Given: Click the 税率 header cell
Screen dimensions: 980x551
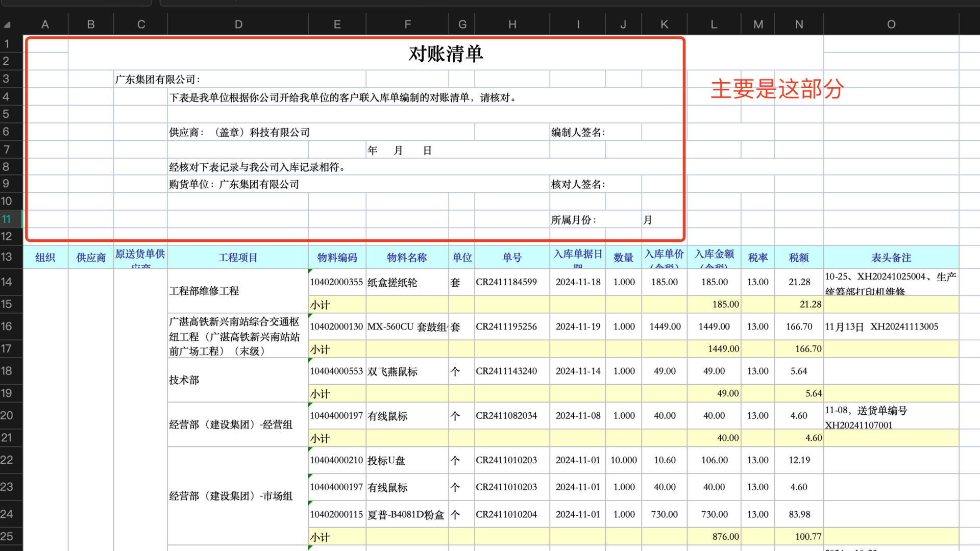Looking at the screenshot, I should [758, 257].
